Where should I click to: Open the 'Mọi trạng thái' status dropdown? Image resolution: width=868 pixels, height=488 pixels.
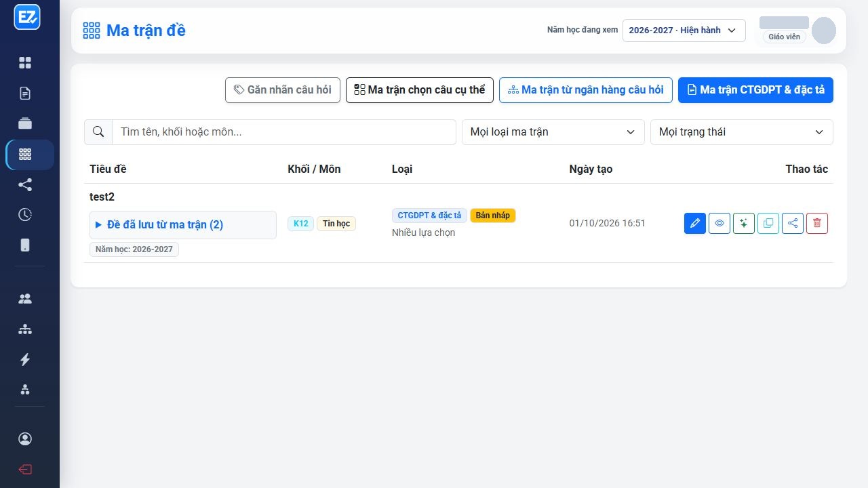[741, 132]
